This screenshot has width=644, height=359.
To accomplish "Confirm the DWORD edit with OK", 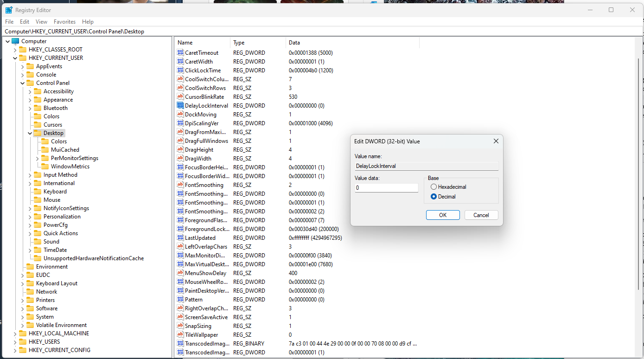I will 443,215.
